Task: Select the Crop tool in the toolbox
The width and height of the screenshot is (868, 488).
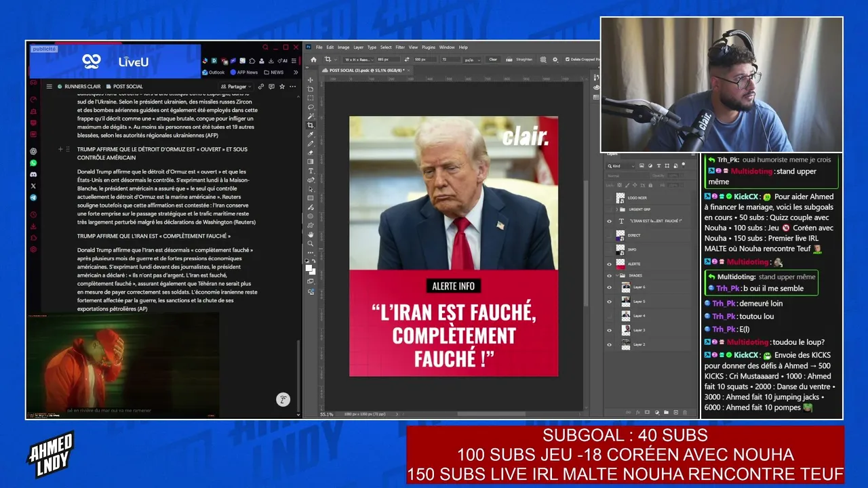Action: [311, 125]
